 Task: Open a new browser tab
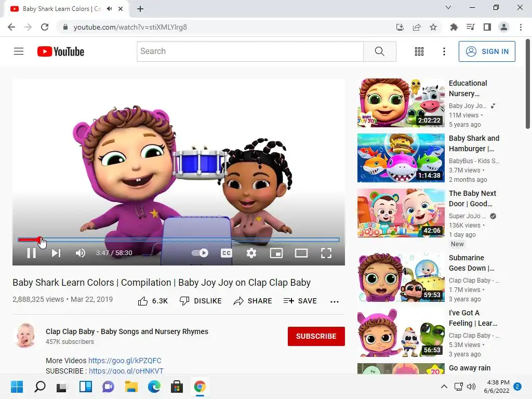(x=140, y=9)
